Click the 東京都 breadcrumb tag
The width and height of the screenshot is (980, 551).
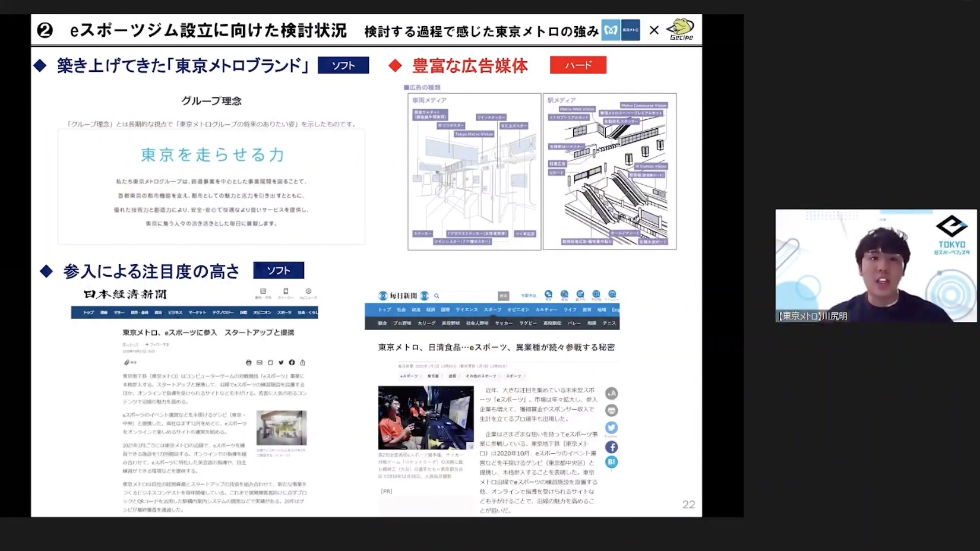pos(434,376)
